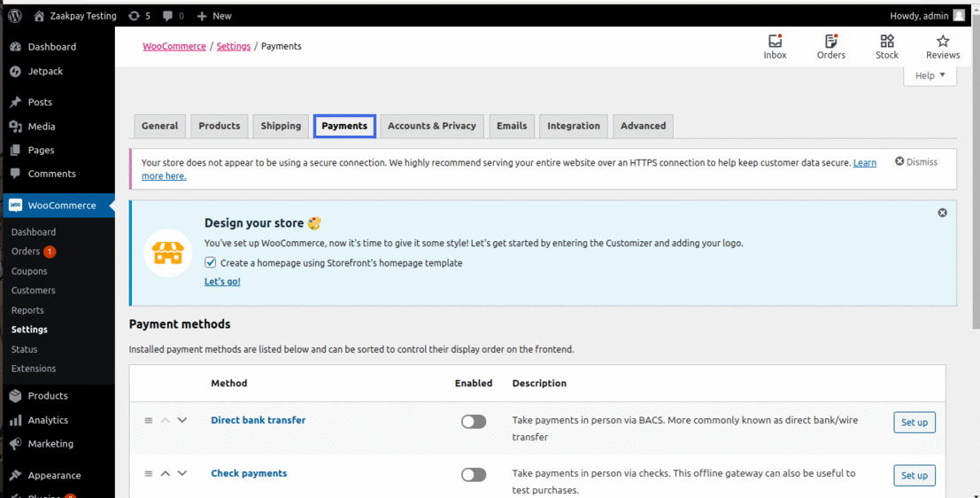The image size is (980, 498).
Task: Open comments bubble in admin bar
Action: tap(174, 16)
